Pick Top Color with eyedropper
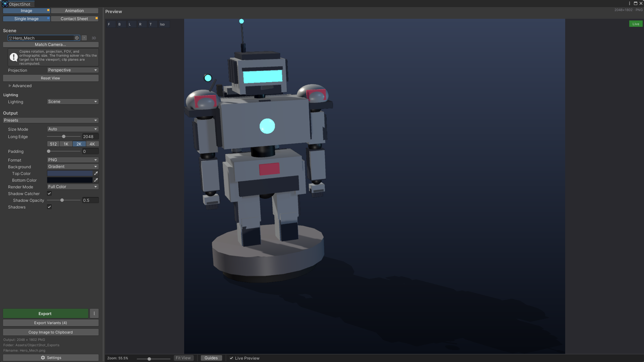644x362 pixels. [96, 173]
